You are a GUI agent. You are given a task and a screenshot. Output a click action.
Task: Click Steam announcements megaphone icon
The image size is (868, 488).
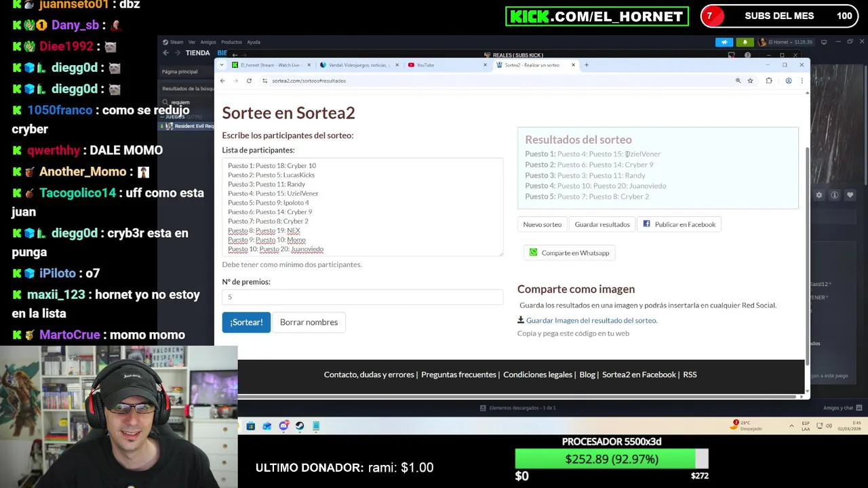pyautogui.click(x=724, y=42)
